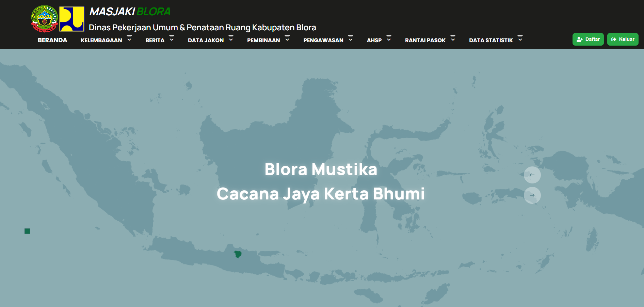644x307 pixels.
Task: Click the next slide arrow button
Action: pos(532,195)
